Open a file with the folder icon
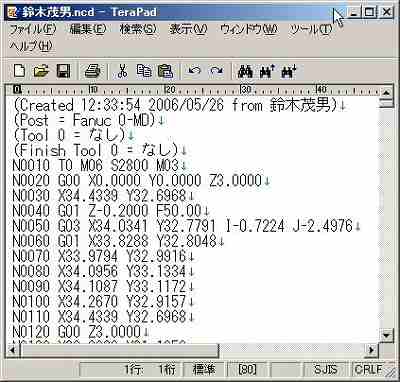 pos(41,71)
